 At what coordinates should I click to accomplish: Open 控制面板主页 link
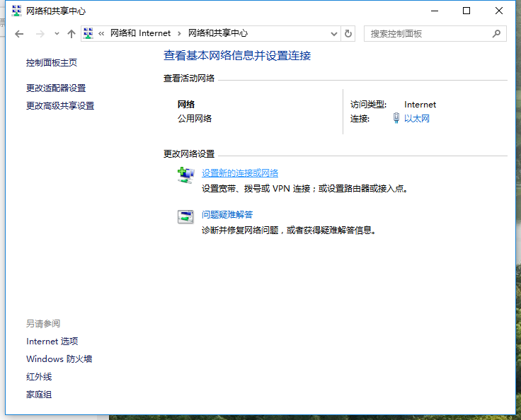click(52, 63)
